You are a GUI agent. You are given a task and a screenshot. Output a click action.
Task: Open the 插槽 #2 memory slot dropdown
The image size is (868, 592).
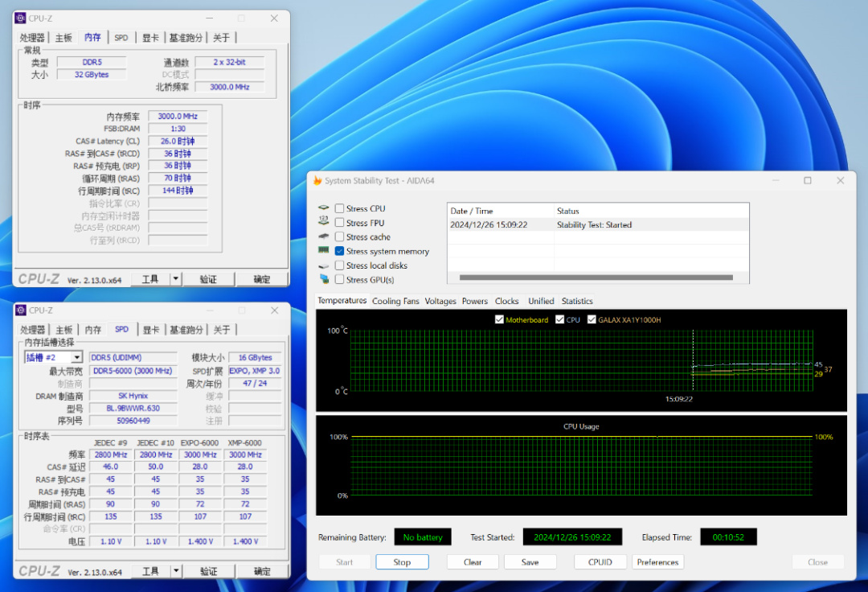point(77,357)
